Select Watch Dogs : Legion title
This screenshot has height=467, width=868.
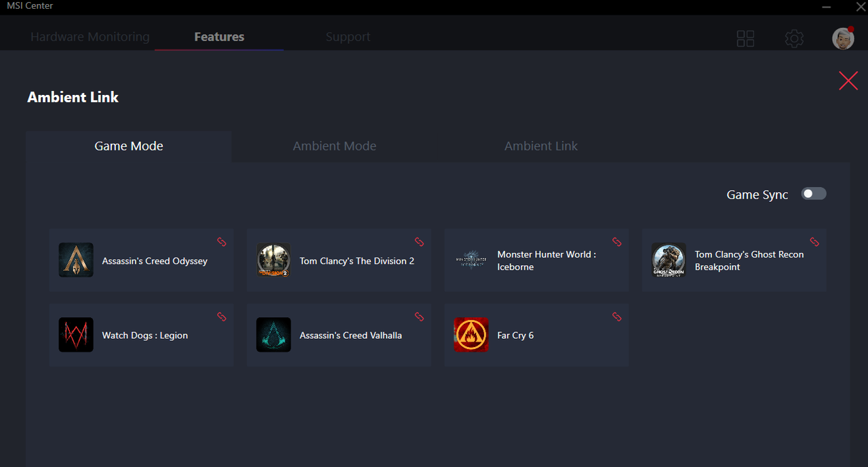[144, 336]
